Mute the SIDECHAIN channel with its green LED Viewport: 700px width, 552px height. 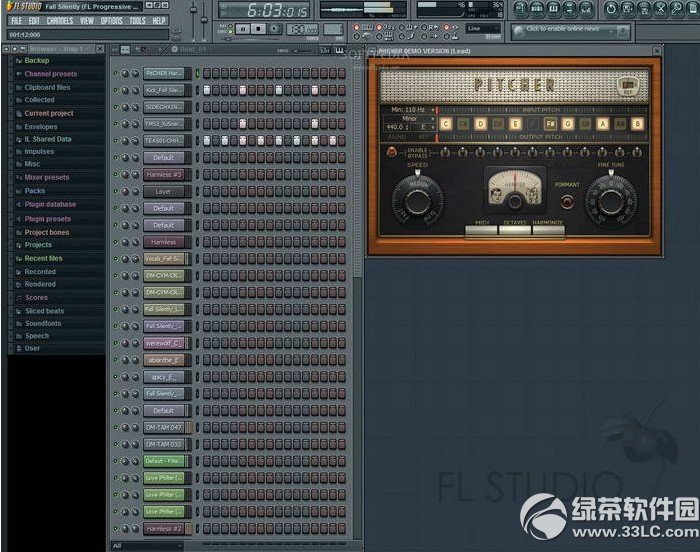click(116, 107)
